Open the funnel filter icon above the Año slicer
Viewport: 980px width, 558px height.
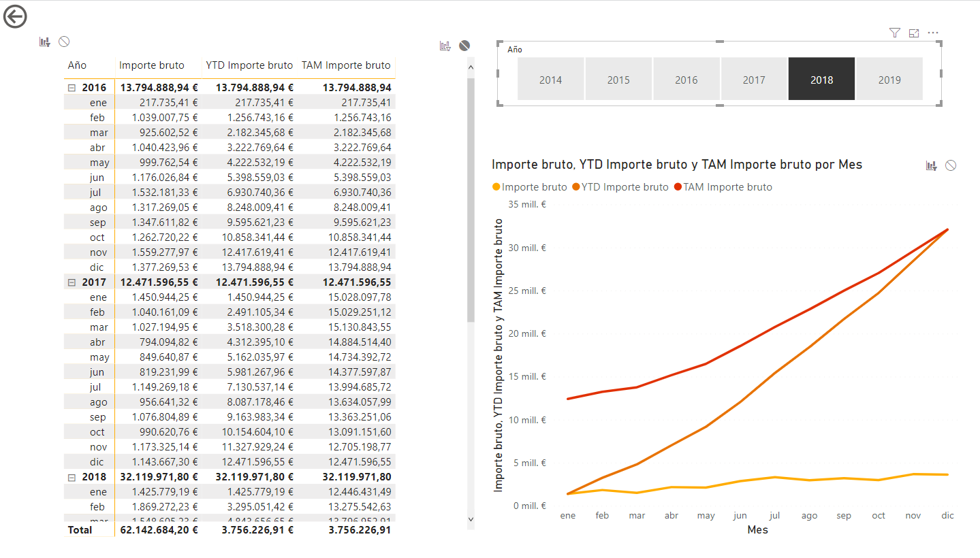pos(894,32)
